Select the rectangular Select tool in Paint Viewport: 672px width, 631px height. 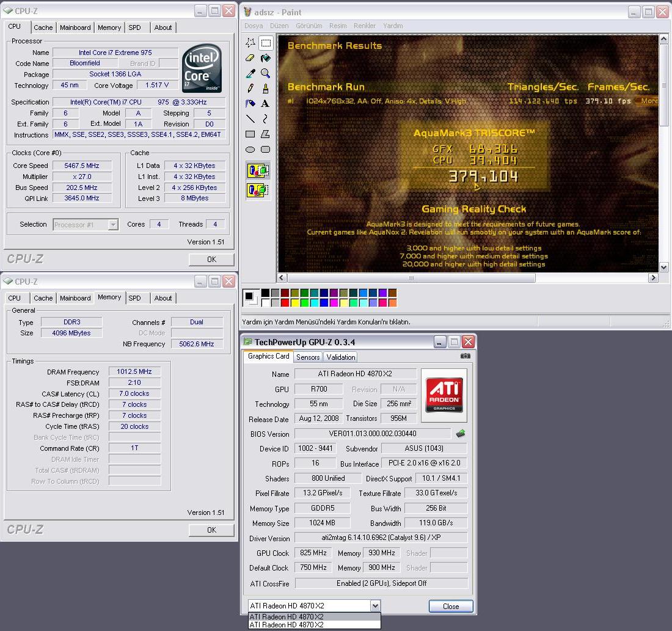click(266, 42)
